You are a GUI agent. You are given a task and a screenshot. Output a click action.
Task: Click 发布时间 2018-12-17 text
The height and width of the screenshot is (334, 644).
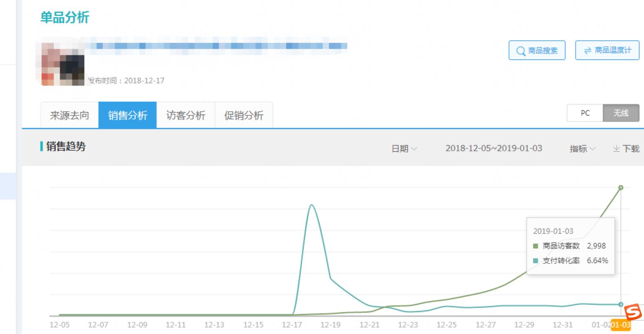tap(126, 81)
